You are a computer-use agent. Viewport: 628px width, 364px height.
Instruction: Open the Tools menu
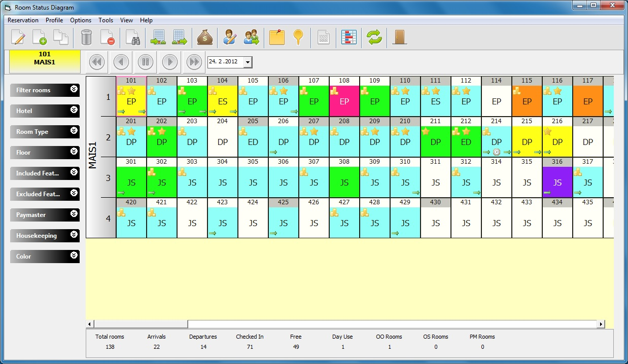(x=106, y=20)
